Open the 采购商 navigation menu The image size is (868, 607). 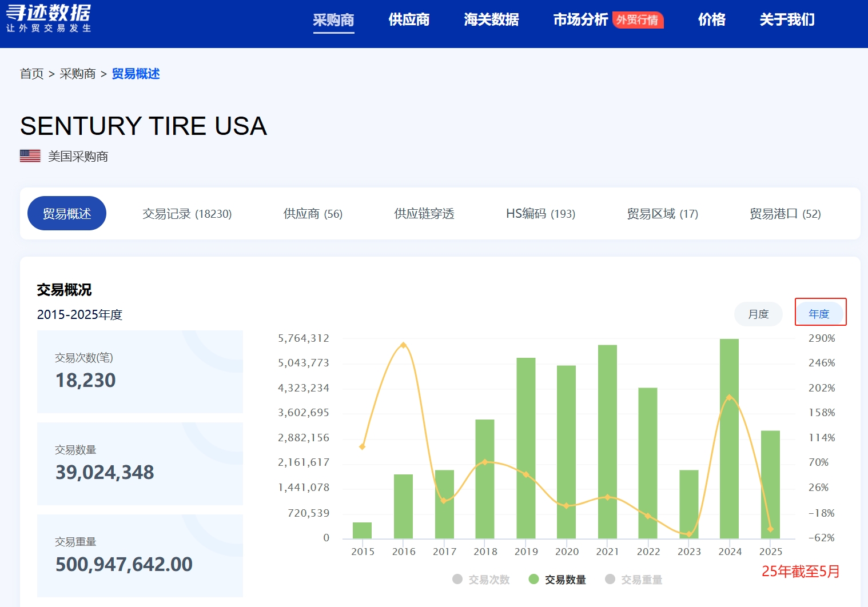click(x=333, y=20)
